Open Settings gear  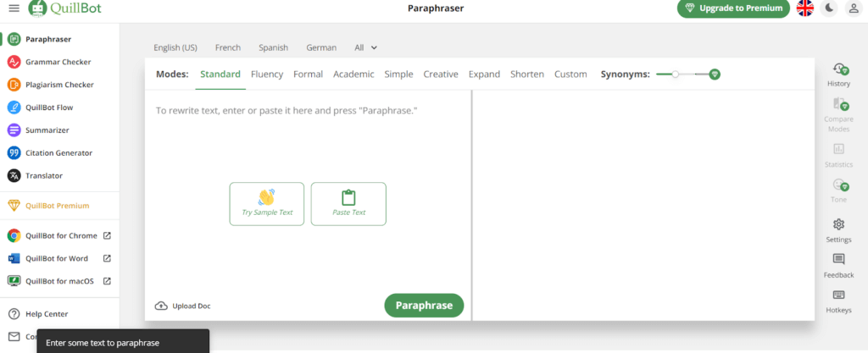[838, 231]
